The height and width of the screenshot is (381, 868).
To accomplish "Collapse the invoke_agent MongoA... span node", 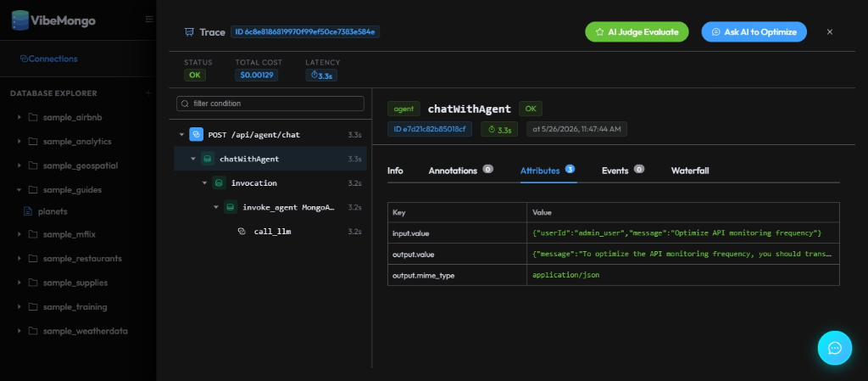I will coord(216,207).
